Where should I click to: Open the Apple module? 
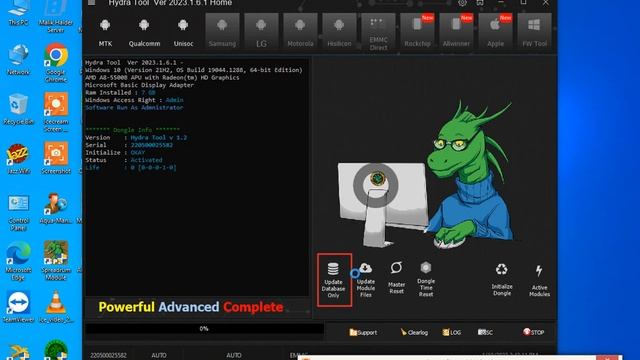click(x=495, y=32)
